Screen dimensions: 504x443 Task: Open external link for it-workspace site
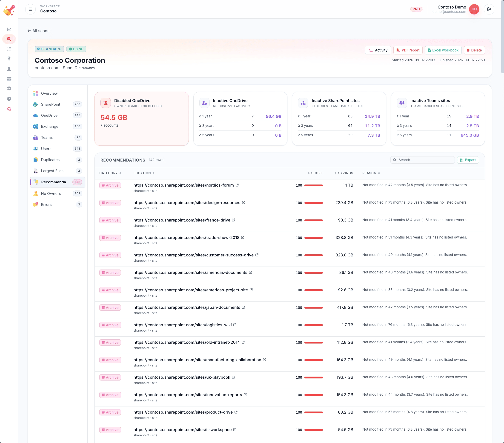click(x=235, y=430)
